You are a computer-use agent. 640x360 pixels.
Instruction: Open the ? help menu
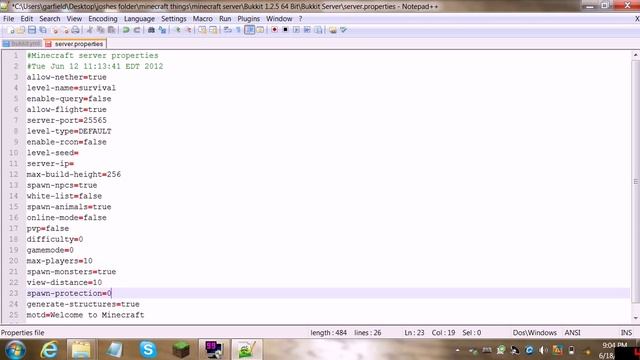(300, 19)
